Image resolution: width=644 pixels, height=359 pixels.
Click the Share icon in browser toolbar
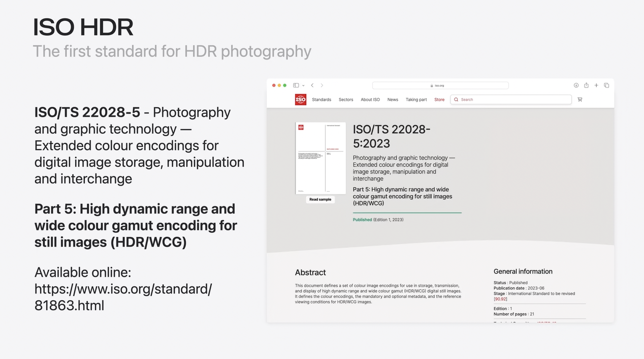coord(586,85)
